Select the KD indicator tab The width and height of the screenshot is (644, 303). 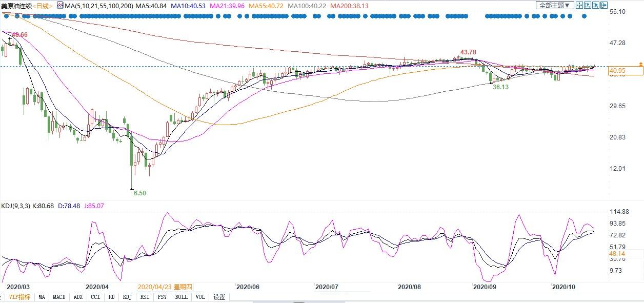point(112,297)
